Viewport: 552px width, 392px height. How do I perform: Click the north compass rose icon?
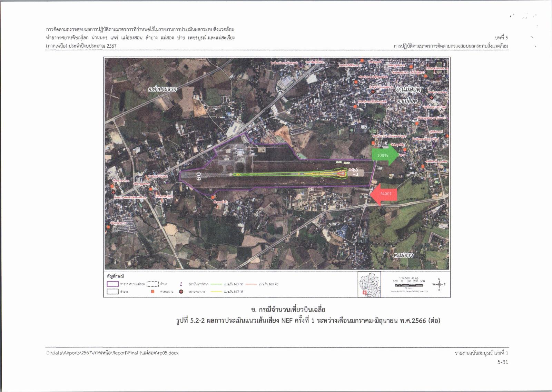(439, 285)
